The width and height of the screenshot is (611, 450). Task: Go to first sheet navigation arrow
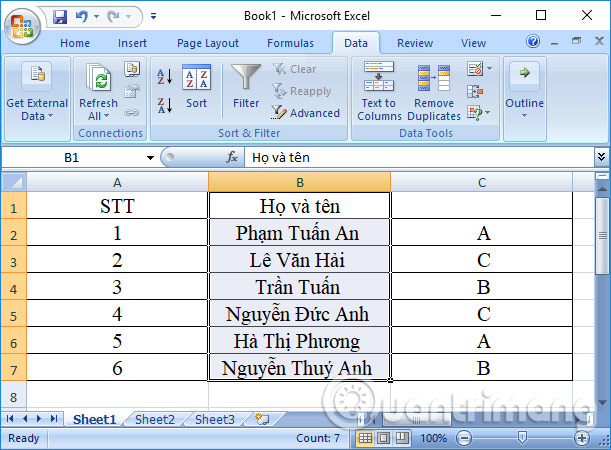pos(10,419)
